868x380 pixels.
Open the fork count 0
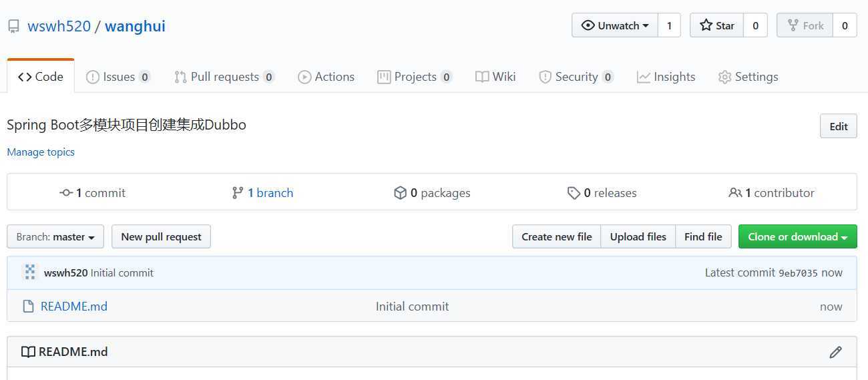[845, 25]
